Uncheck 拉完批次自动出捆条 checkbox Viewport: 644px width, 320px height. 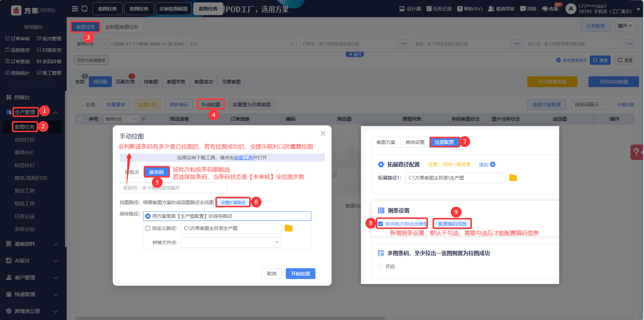pos(380,224)
